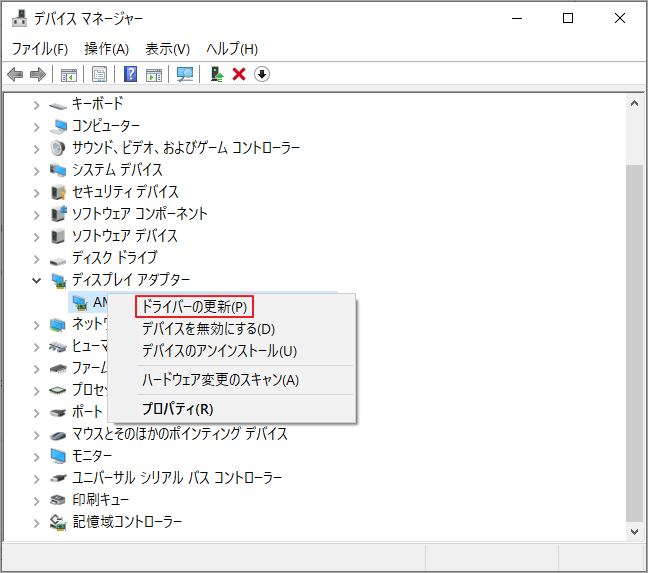The image size is (648, 573).
Task: Expand the キーボード category
Action: pyautogui.click(x=36, y=105)
